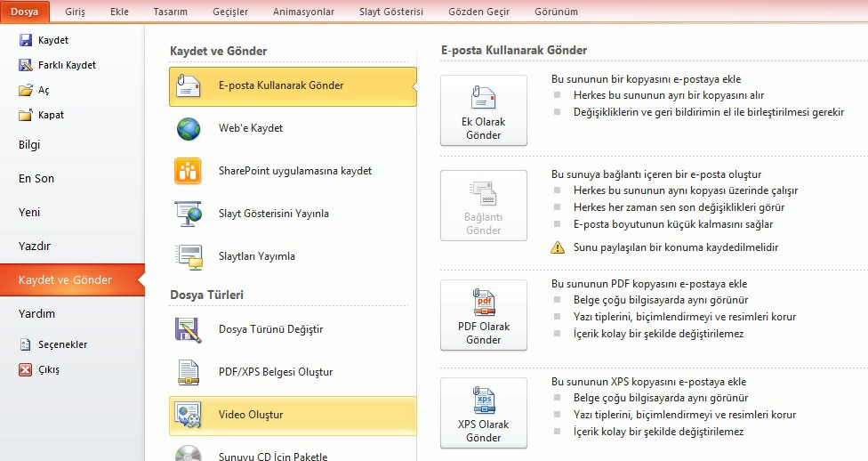The image size is (868, 461).
Task: Click the Kapat command label
Action: coord(51,115)
